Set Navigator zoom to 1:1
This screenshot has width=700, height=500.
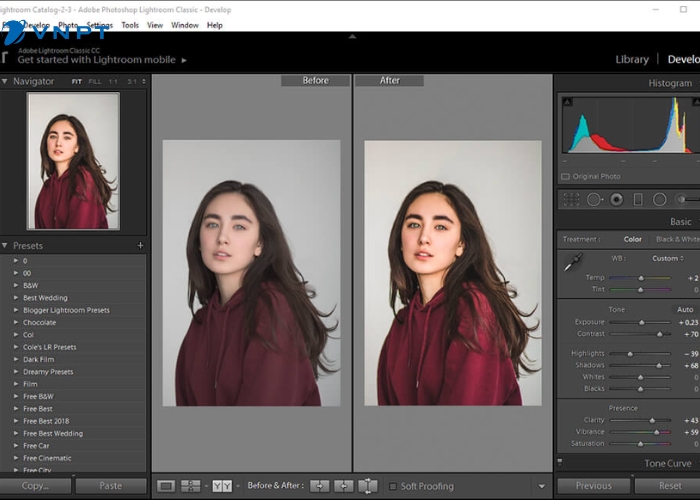click(x=113, y=82)
